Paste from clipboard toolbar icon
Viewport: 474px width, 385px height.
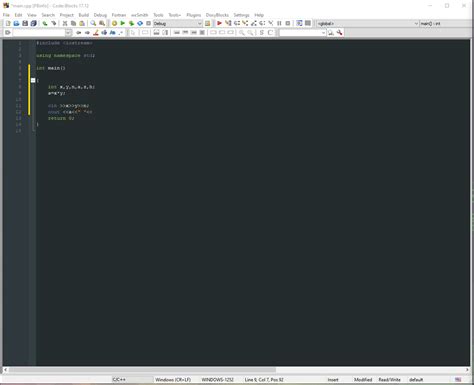pyautogui.click(x=82, y=23)
